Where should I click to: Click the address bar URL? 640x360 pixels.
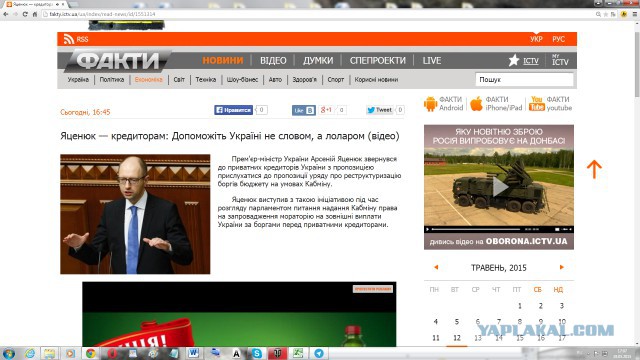(102, 14)
